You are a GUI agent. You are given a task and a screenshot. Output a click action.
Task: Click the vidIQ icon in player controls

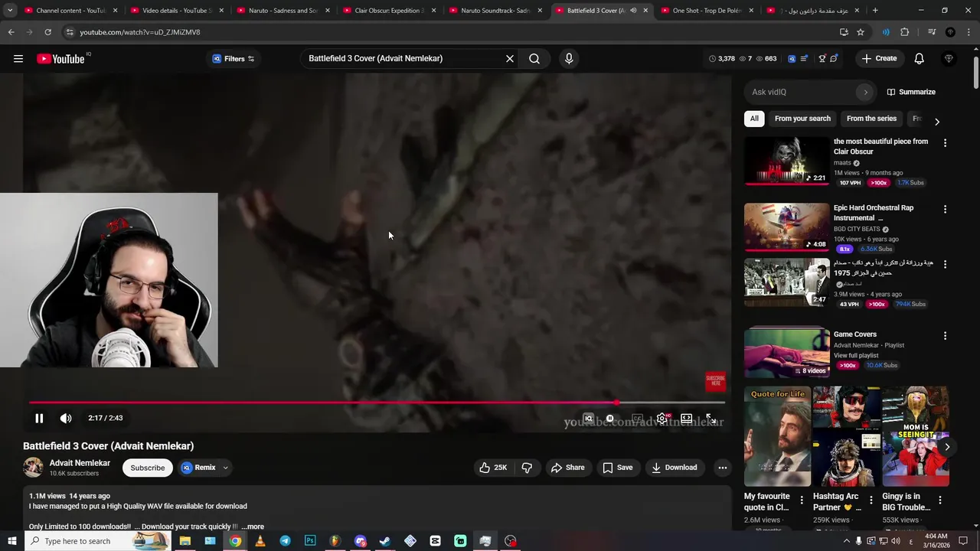click(x=588, y=419)
